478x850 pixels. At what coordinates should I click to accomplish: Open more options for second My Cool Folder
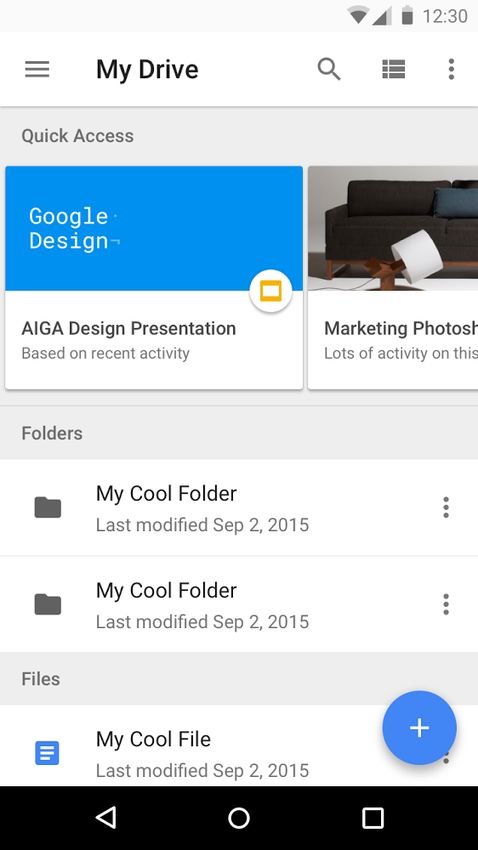tap(445, 604)
